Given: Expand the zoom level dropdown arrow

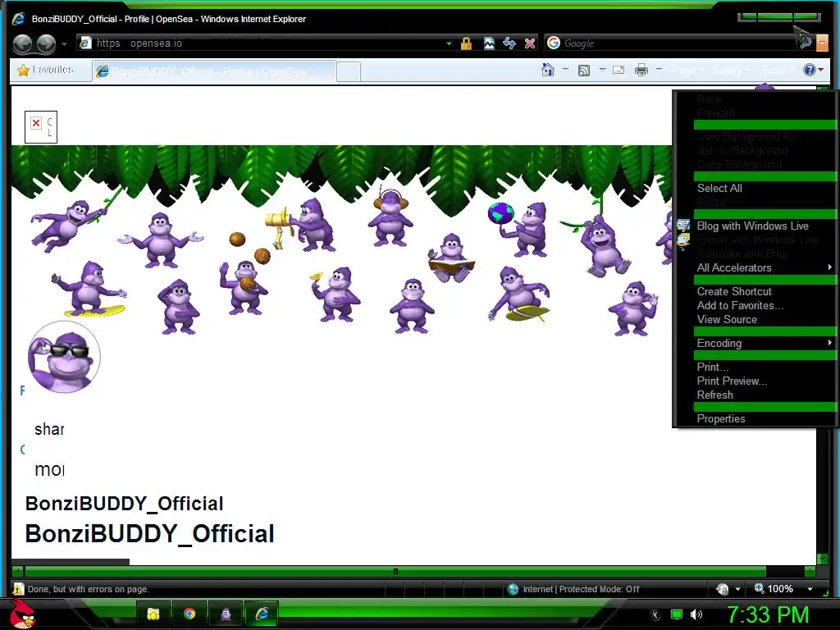Looking at the screenshot, I should pyautogui.click(x=810, y=589).
